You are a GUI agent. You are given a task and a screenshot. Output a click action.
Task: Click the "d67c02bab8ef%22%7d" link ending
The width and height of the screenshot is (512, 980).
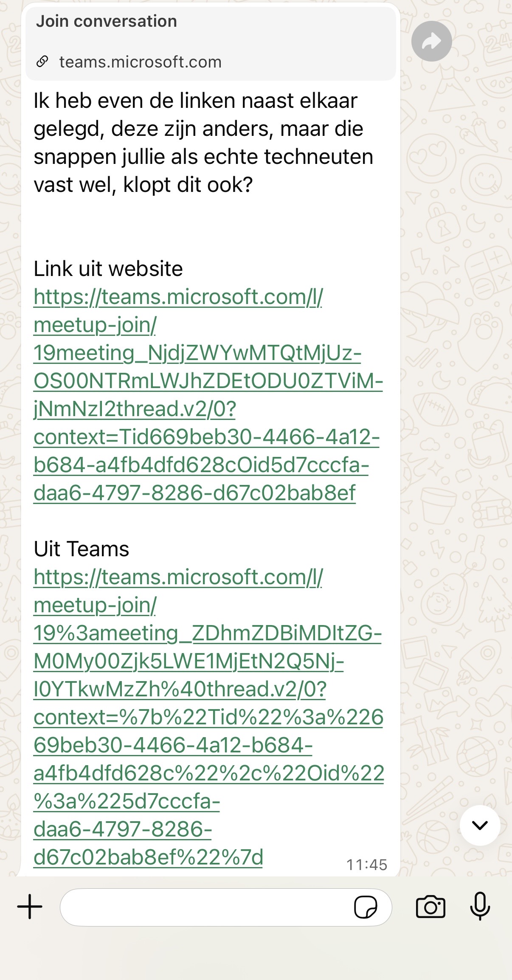[149, 857]
